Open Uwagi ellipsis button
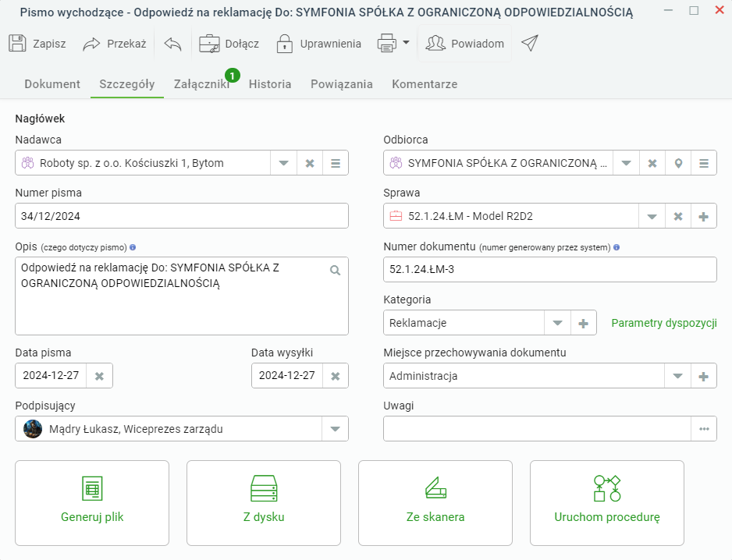732x560 pixels. [704, 429]
